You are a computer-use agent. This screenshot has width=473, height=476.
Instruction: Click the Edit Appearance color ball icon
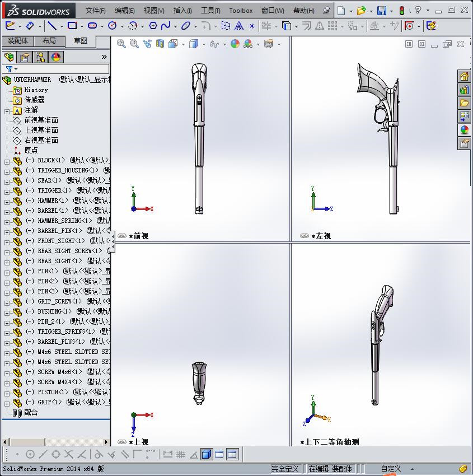pos(235,44)
